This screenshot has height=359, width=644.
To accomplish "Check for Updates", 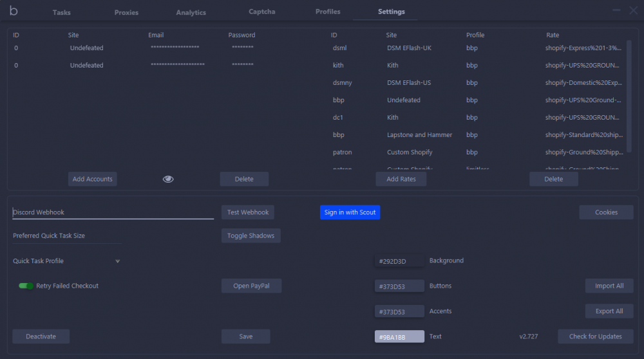I will point(595,336).
